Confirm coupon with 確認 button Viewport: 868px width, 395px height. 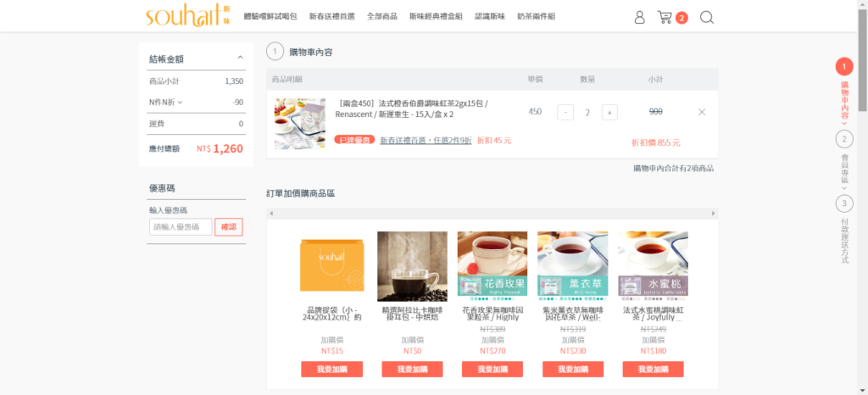click(229, 227)
